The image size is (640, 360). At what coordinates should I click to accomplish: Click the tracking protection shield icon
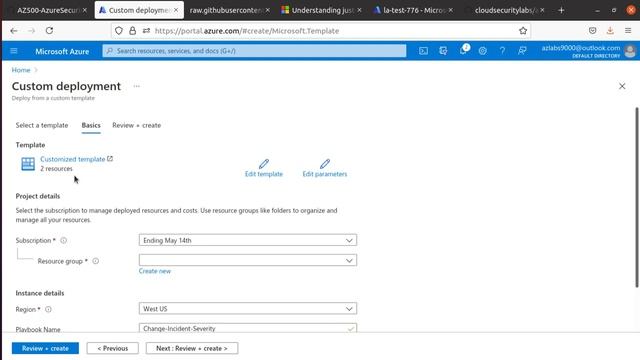click(x=119, y=31)
